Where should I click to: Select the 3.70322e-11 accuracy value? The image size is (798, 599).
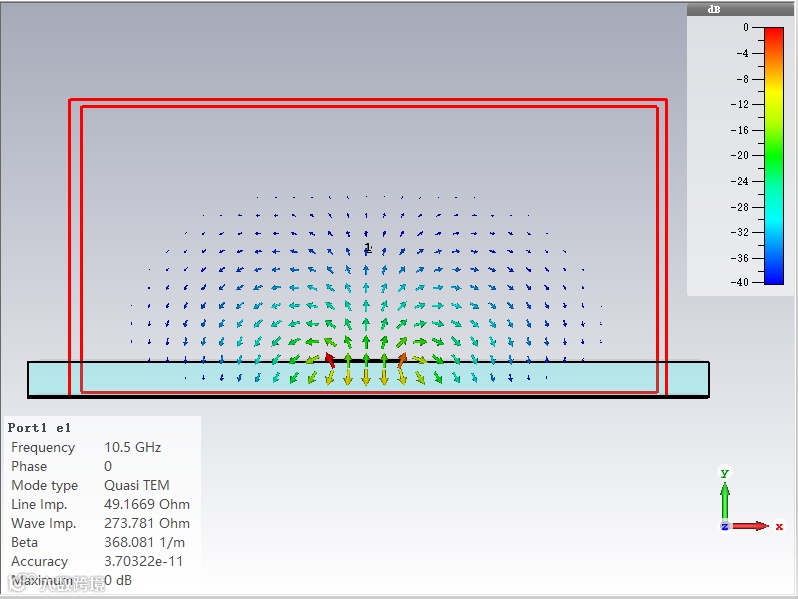click(143, 561)
